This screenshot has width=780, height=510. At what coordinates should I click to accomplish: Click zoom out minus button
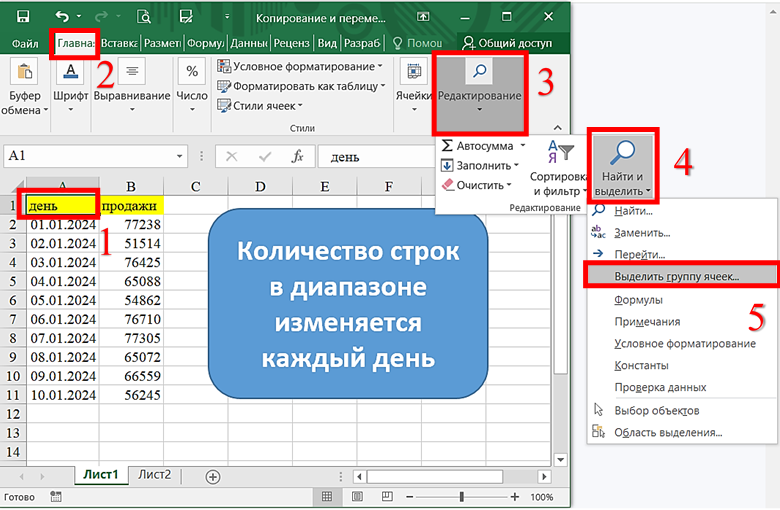click(x=409, y=497)
